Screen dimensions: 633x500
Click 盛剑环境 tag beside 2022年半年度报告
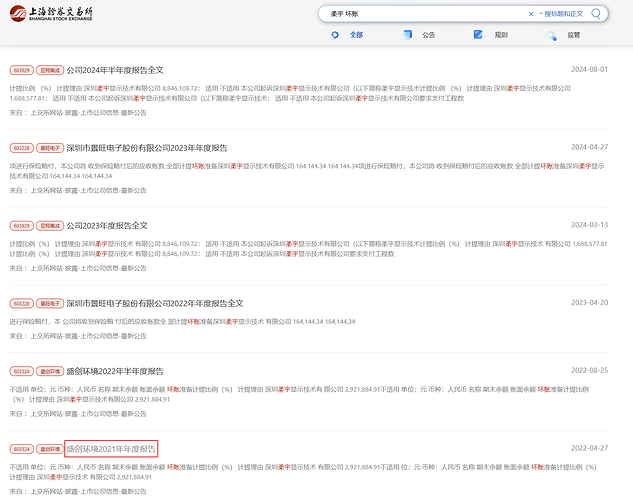pos(50,371)
